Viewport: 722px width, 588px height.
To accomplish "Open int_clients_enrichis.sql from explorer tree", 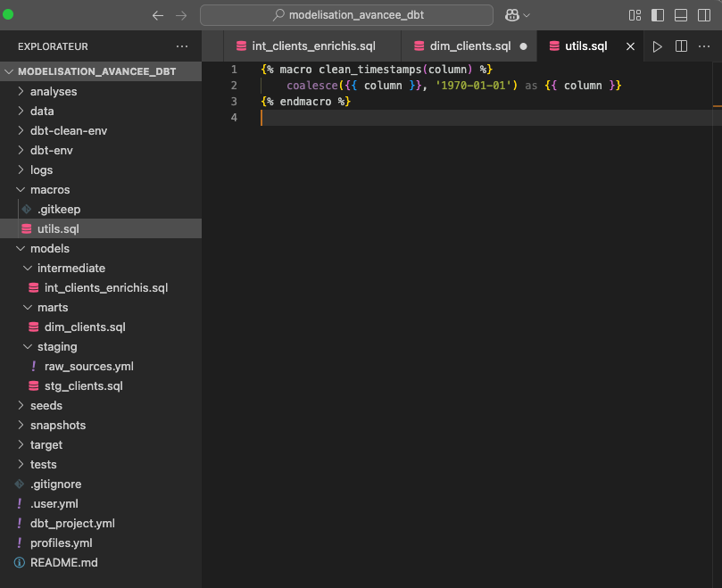I will (x=101, y=288).
